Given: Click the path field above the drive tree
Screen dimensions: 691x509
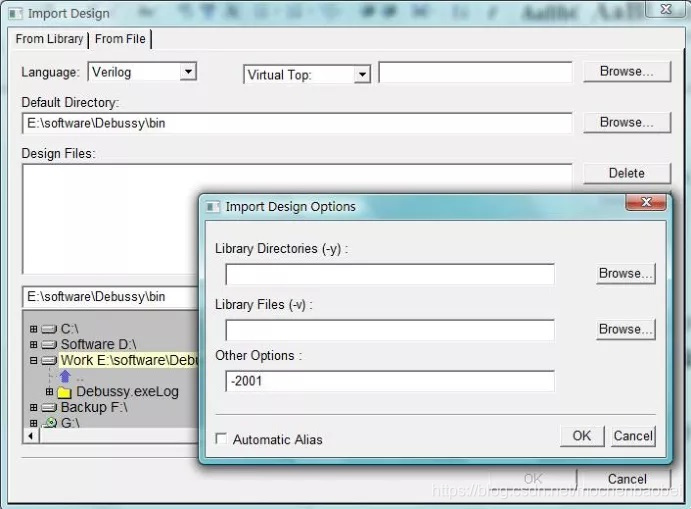Looking at the screenshot, I should [x=111, y=297].
